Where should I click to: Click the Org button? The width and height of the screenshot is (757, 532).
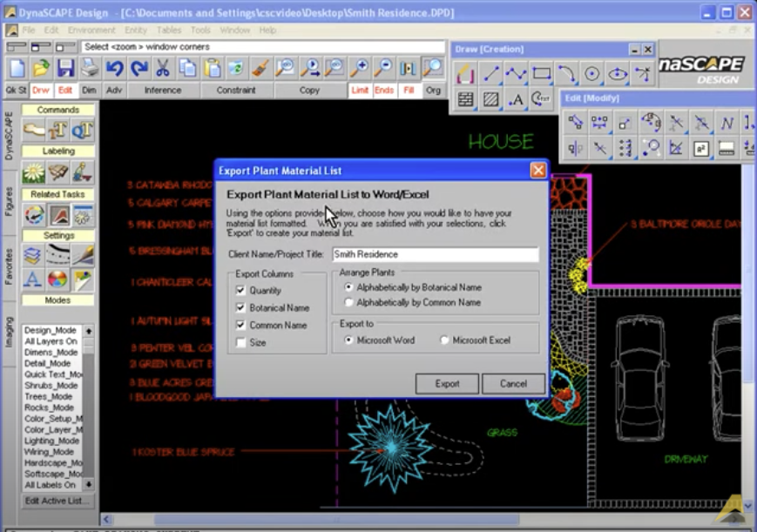pos(433,91)
